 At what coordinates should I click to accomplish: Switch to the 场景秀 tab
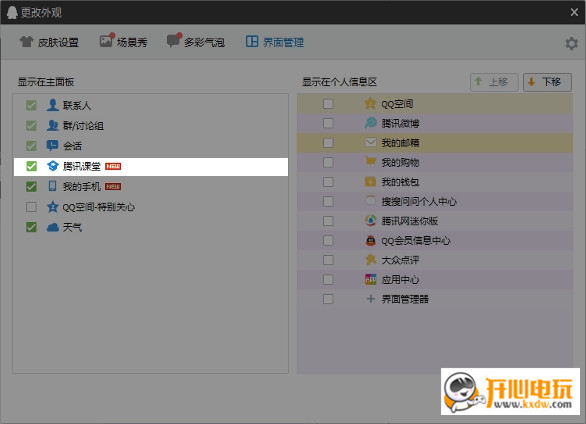[x=123, y=41]
